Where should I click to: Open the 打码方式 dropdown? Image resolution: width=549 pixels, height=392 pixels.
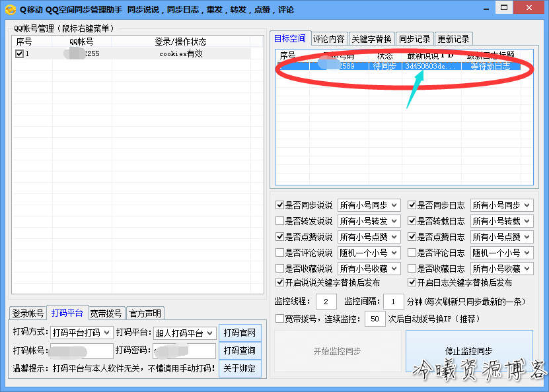click(x=81, y=333)
